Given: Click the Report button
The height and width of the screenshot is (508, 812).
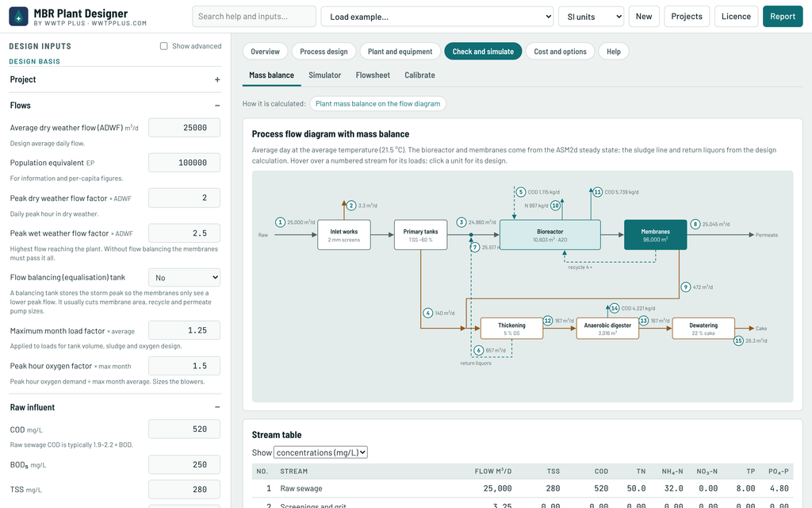Looking at the screenshot, I should (x=783, y=17).
